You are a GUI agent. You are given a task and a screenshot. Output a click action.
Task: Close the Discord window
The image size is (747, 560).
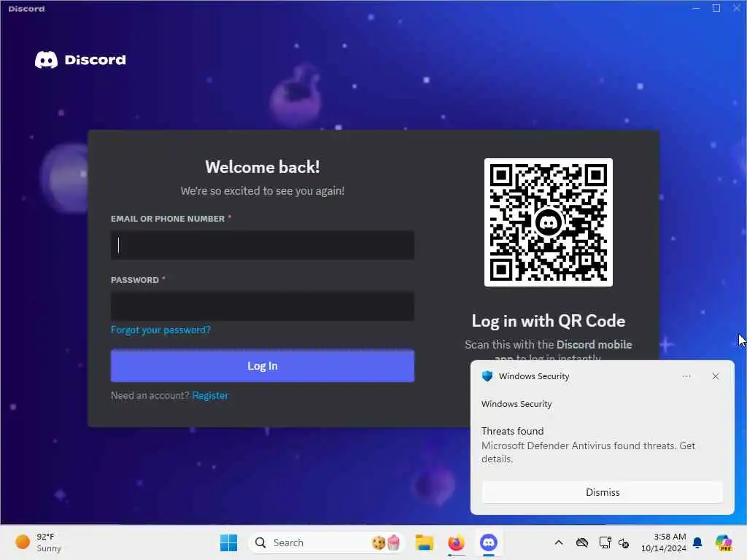[x=736, y=8]
